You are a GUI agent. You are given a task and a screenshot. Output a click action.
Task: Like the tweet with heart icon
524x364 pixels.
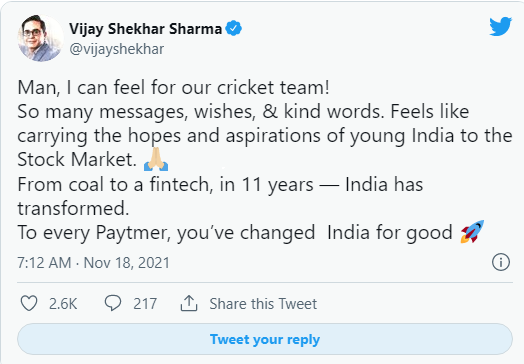pos(29,304)
